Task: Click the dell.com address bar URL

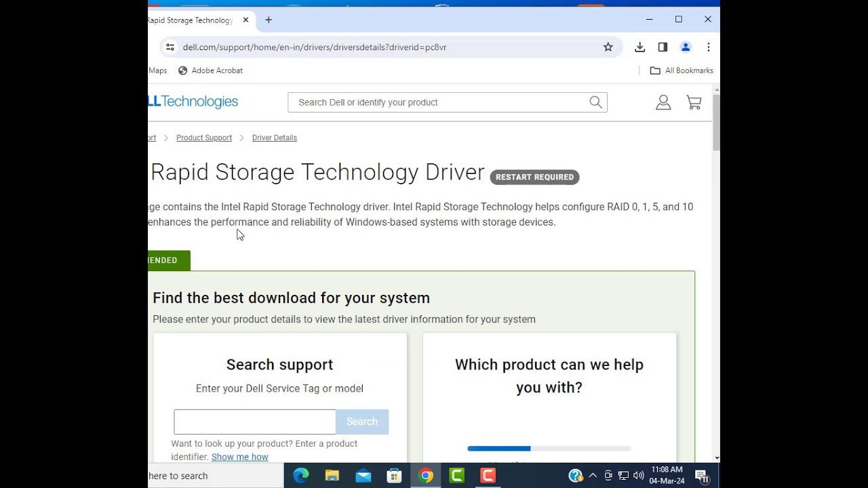Action: click(315, 47)
